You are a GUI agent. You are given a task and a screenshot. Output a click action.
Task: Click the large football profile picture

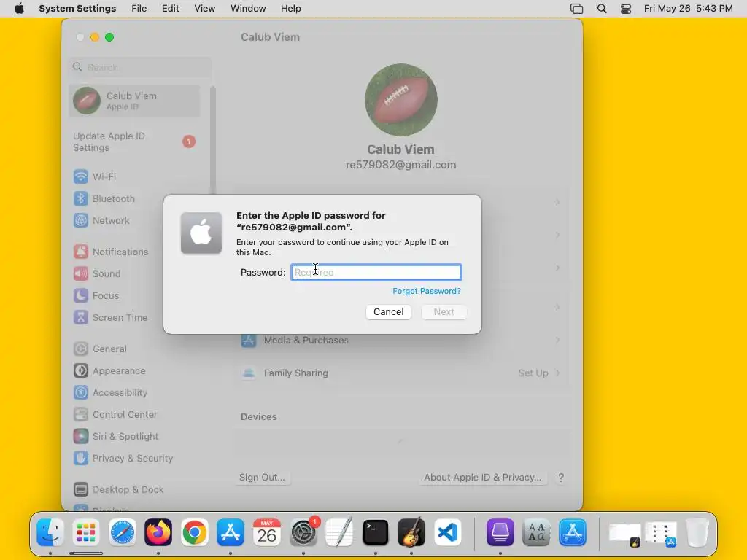[x=400, y=100]
